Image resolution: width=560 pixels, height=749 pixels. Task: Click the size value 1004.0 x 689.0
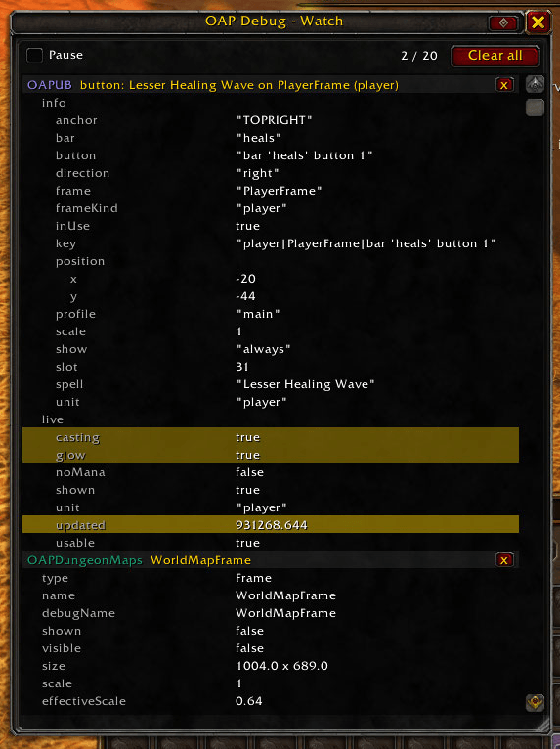click(x=281, y=666)
